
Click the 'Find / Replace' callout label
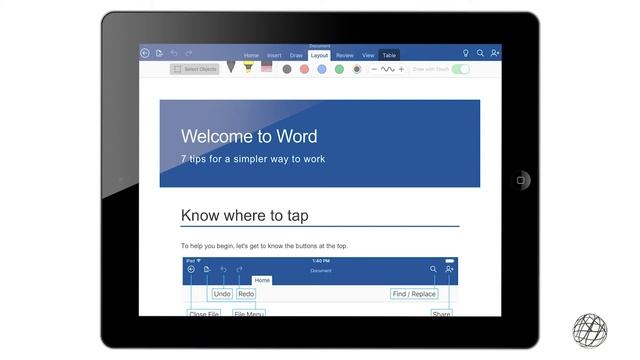[414, 294]
